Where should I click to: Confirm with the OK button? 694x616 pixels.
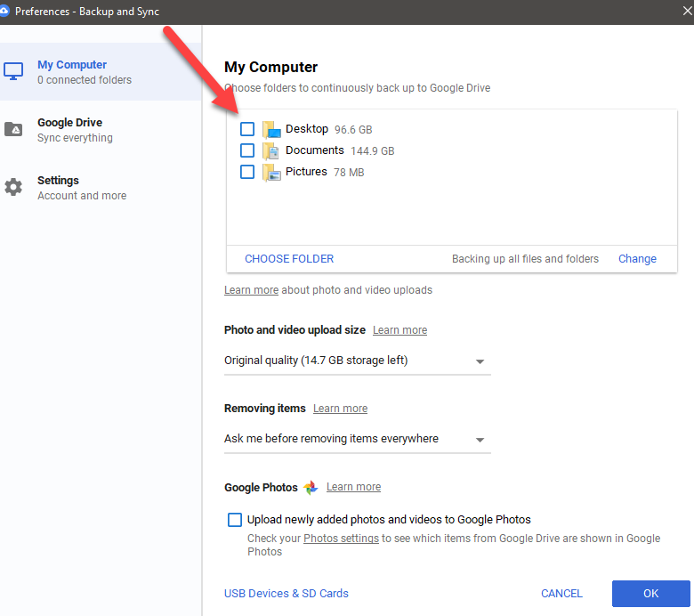[x=650, y=594]
